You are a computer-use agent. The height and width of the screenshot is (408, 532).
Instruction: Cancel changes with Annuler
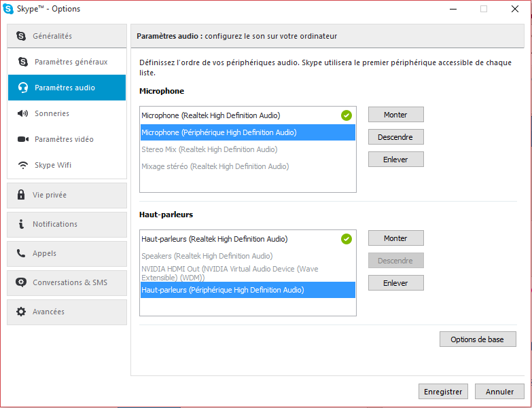[x=499, y=392]
